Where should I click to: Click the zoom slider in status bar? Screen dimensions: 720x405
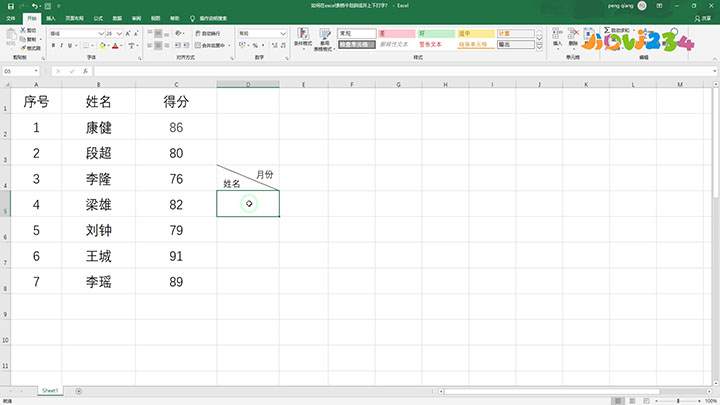click(678, 401)
